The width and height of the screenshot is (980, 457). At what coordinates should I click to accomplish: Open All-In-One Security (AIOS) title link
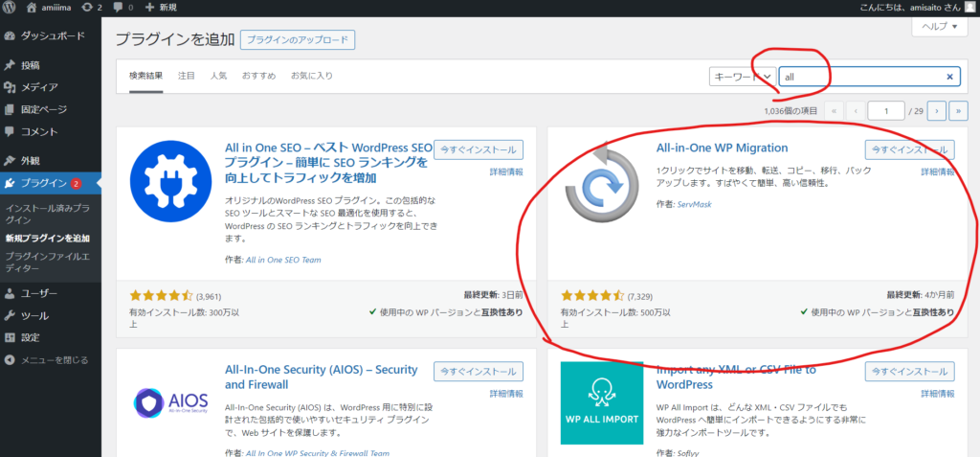coord(322,377)
